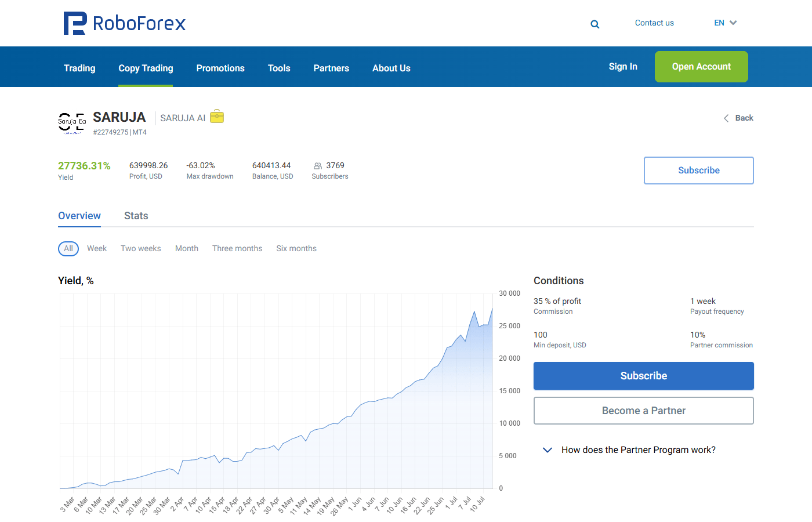Click the blue Subscribe button under Conditions

click(x=644, y=376)
